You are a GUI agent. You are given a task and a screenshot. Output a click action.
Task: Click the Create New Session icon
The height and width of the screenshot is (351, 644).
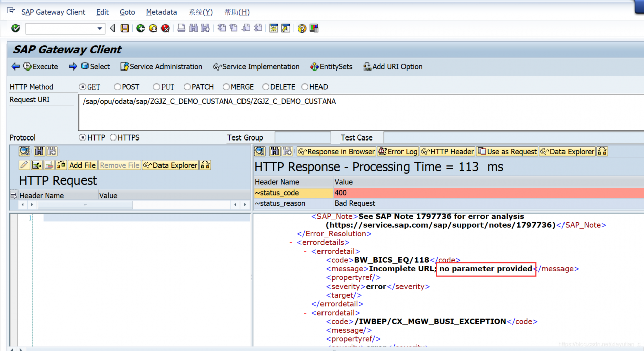[274, 28]
